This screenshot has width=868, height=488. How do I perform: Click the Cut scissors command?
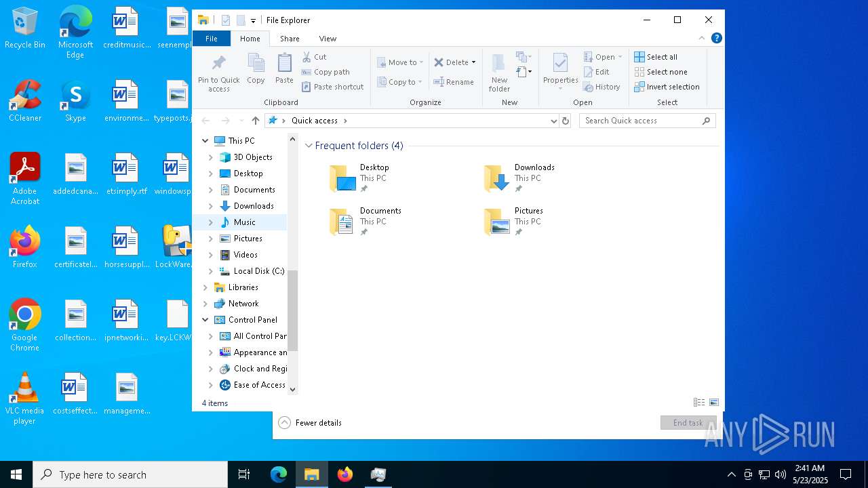coord(314,57)
